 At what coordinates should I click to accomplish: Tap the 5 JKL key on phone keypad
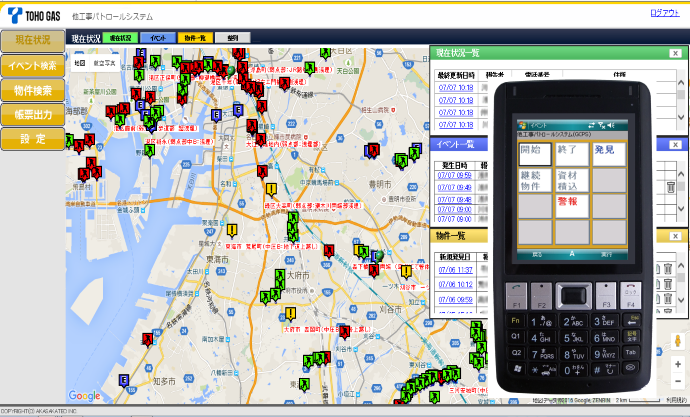(573, 338)
